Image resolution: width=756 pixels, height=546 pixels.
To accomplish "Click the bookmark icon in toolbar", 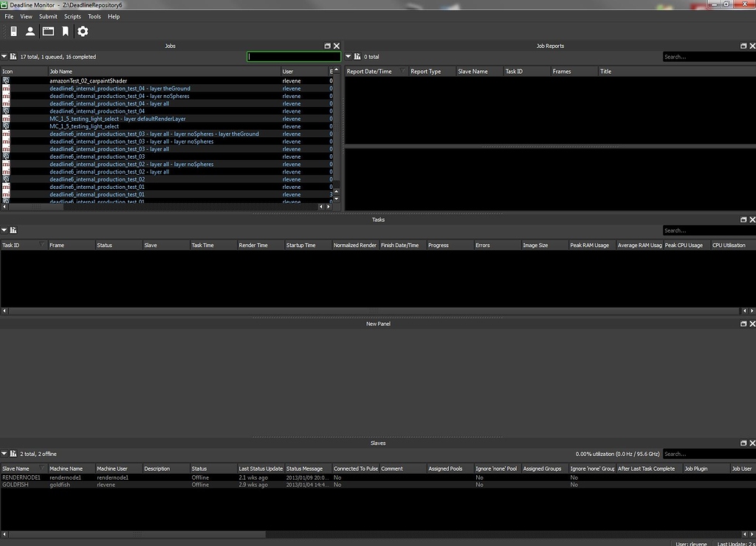I will (66, 31).
